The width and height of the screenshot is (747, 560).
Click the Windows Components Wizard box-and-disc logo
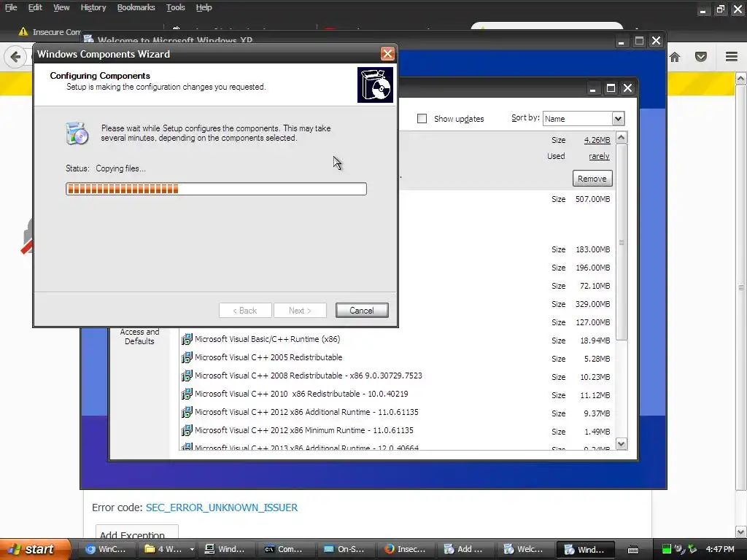376,85
